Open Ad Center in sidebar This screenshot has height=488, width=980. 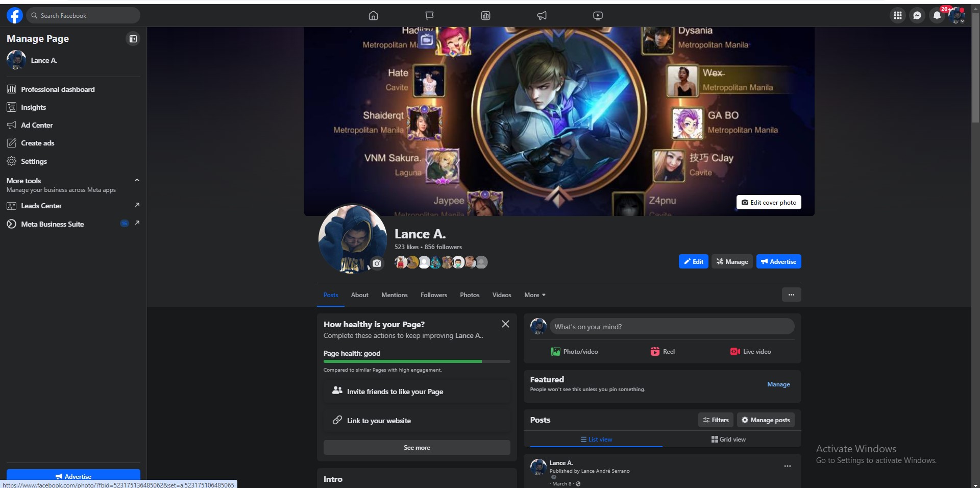pyautogui.click(x=73, y=125)
